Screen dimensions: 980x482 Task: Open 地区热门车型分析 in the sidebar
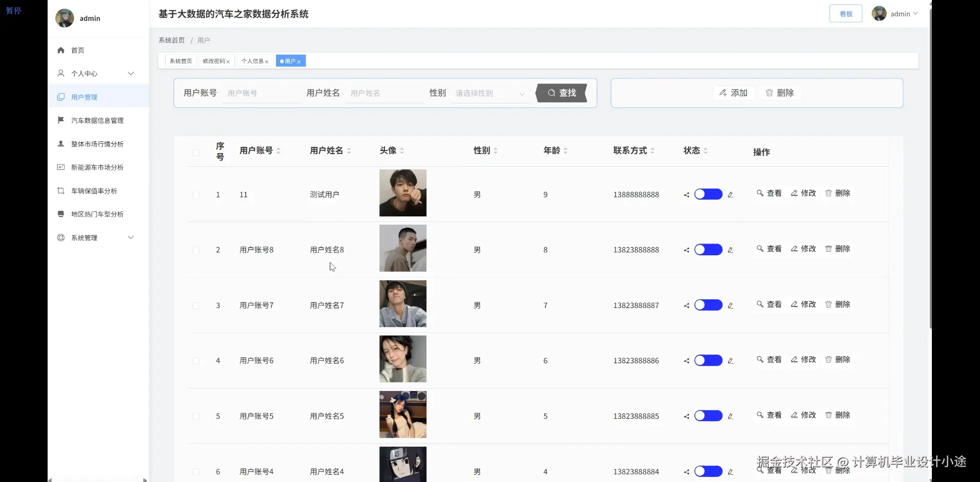pyautogui.click(x=98, y=214)
